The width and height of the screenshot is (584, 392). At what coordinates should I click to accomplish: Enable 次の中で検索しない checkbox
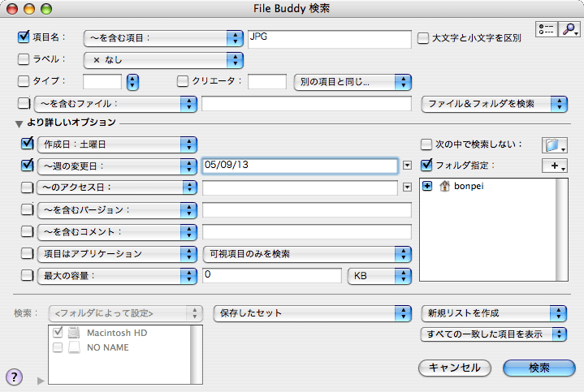[x=426, y=144]
